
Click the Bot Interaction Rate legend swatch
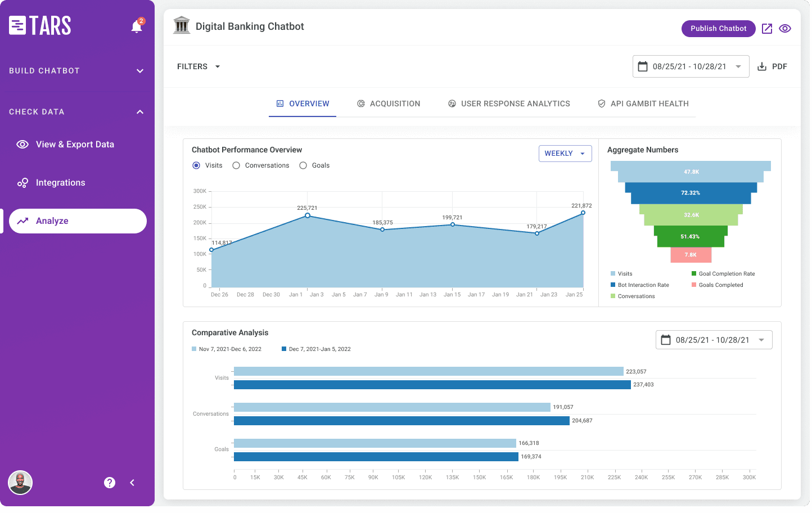pyautogui.click(x=614, y=286)
